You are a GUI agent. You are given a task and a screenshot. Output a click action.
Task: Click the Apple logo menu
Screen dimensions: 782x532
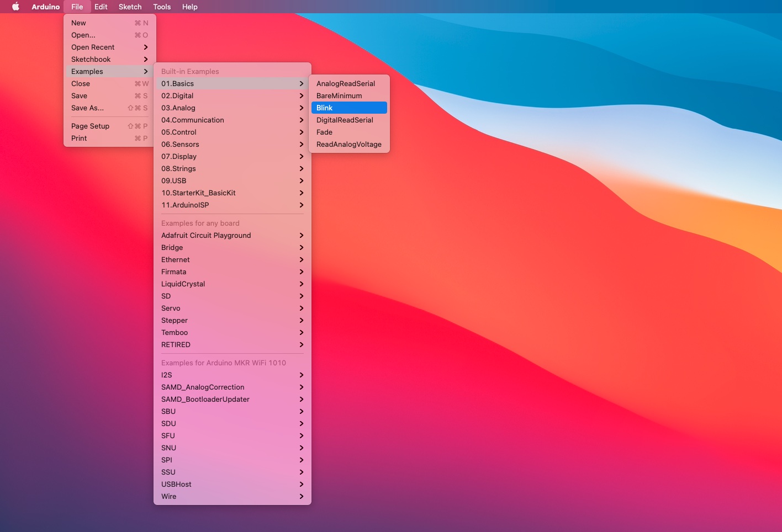[x=15, y=7]
